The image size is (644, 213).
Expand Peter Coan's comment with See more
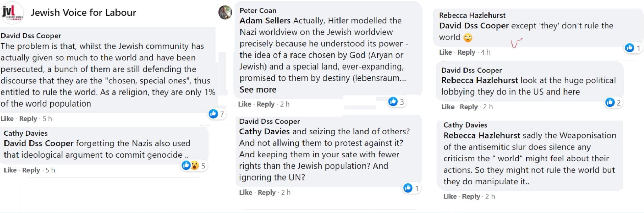coord(258,90)
